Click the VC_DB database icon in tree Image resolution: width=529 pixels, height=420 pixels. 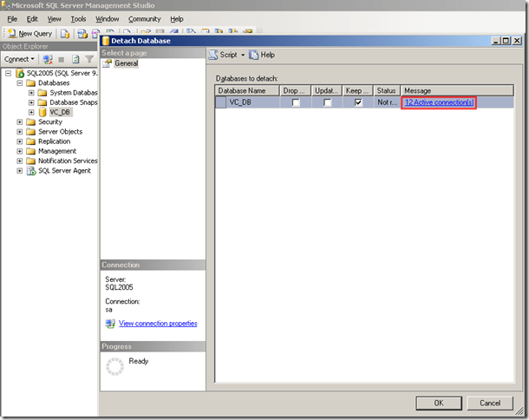point(42,112)
